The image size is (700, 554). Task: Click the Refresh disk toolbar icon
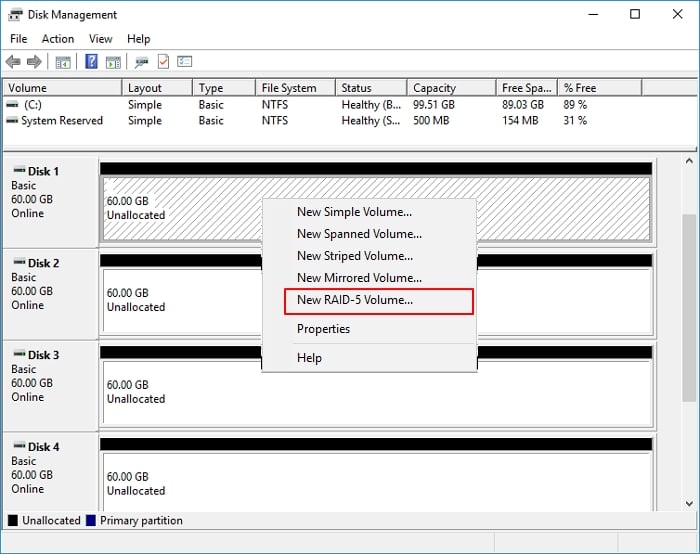coord(142,62)
